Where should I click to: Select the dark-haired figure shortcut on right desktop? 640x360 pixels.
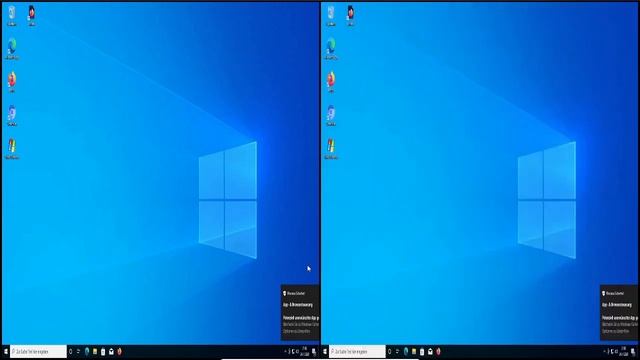(x=350, y=16)
